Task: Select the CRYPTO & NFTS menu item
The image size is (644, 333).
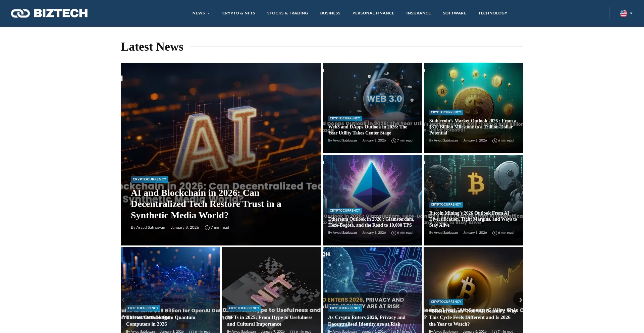Action: pos(238,13)
